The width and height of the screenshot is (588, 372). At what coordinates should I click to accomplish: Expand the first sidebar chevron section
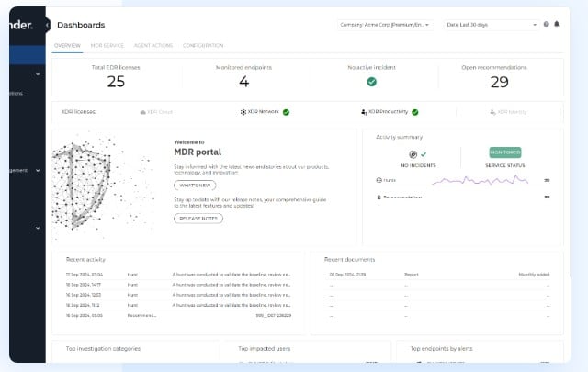[38, 74]
